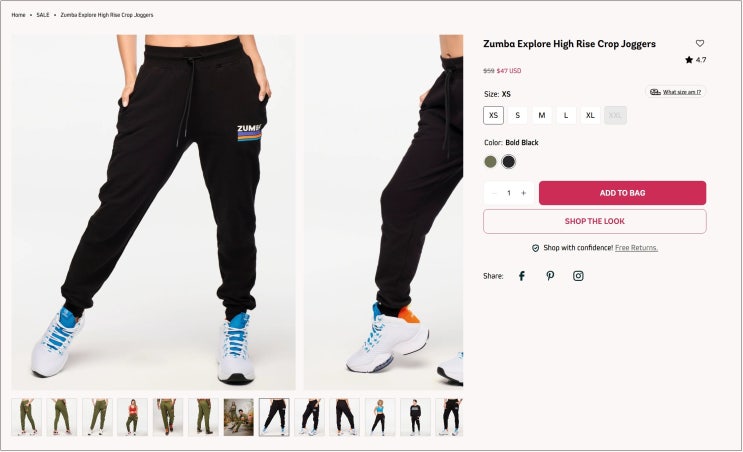Click the star rating 4.7
The height and width of the screenshot is (452, 743).
click(x=696, y=60)
